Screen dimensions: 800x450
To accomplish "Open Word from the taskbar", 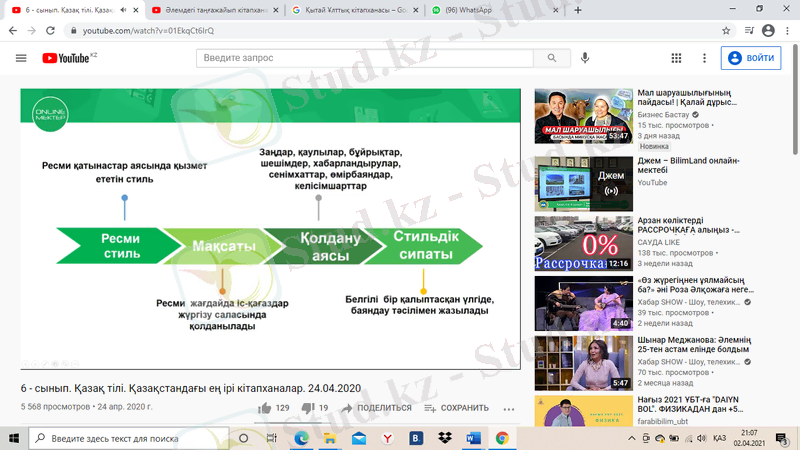I will coord(472,438).
